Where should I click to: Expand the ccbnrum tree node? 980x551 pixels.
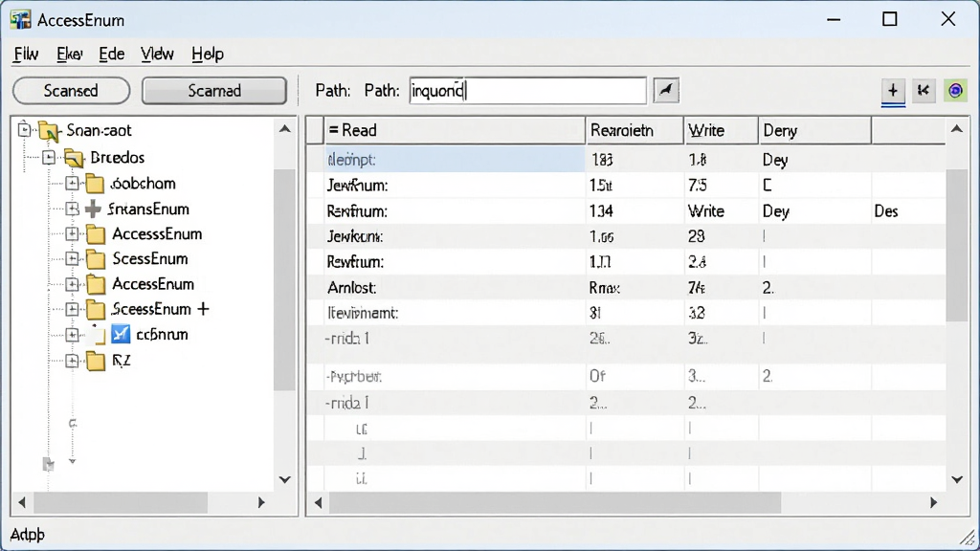(72, 335)
